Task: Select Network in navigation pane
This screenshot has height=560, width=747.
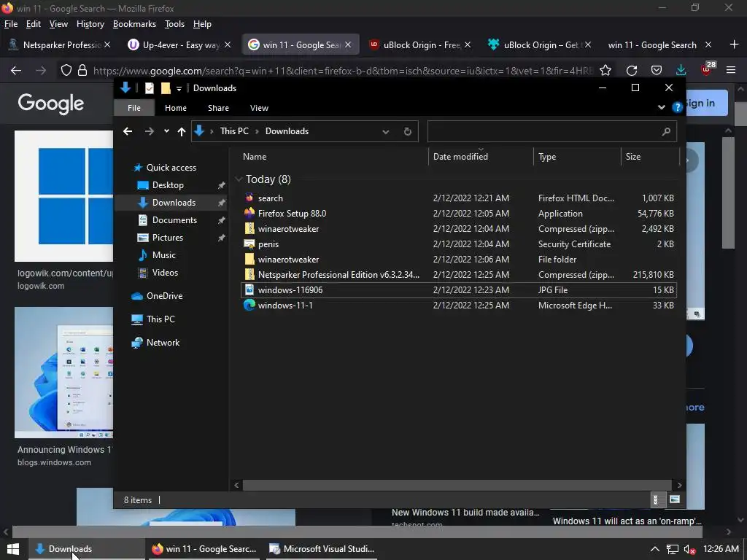Action: (163, 343)
